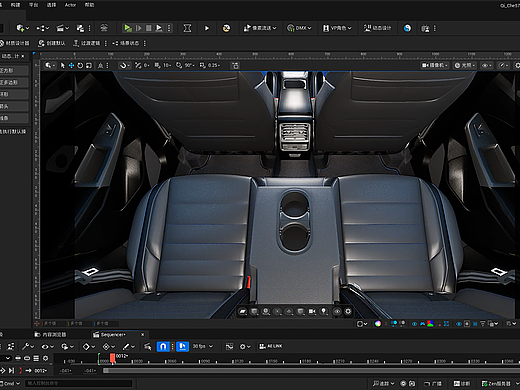Open the VP角色 dropdown
Image resolution: width=520 pixels, height=390 pixels.
click(x=337, y=28)
